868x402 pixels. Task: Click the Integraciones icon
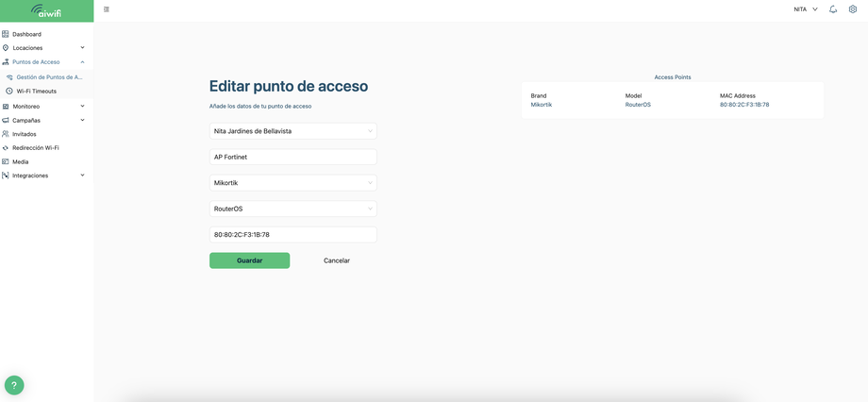[6, 176]
